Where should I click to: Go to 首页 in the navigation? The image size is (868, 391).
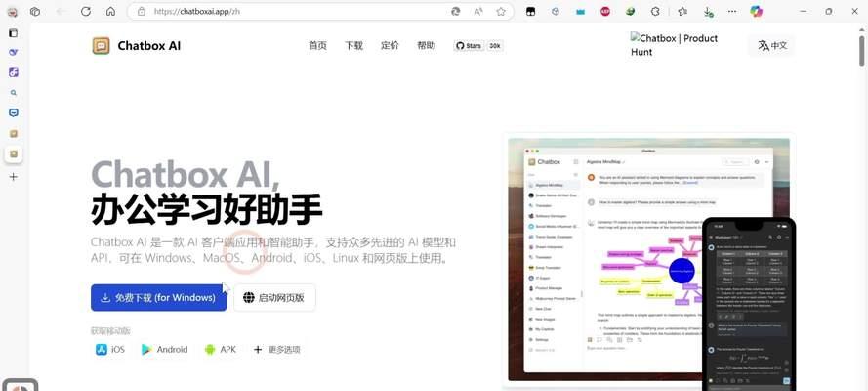pos(317,45)
